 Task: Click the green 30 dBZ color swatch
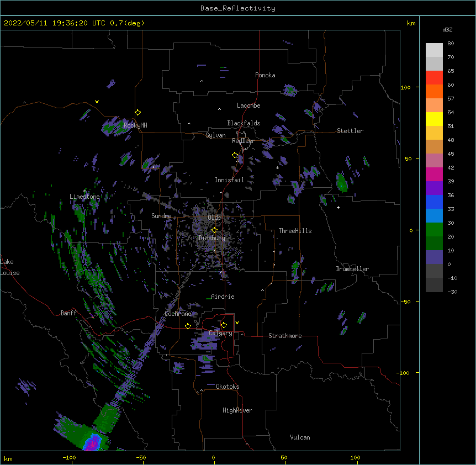click(434, 230)
